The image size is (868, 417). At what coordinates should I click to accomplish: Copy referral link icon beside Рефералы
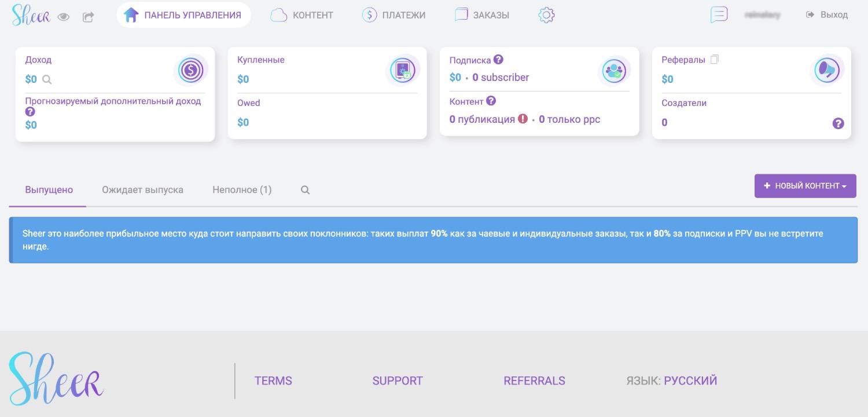click(714, 59)
